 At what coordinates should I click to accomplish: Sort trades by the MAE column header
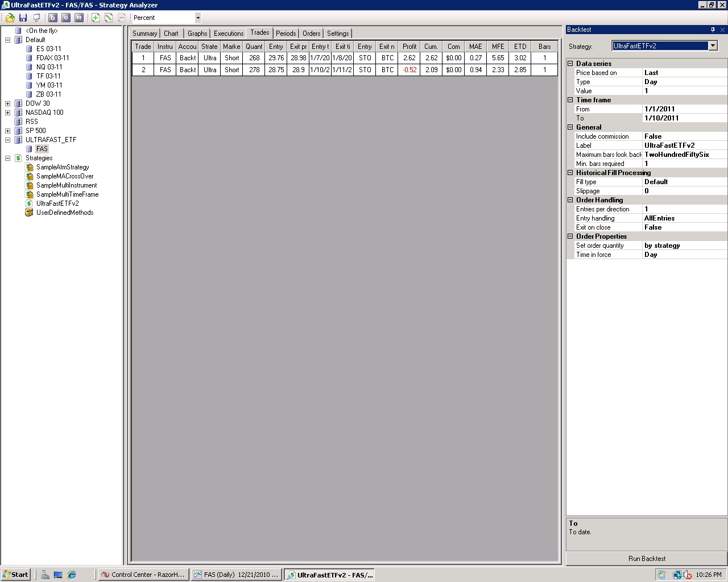click(x=475, y=47)
